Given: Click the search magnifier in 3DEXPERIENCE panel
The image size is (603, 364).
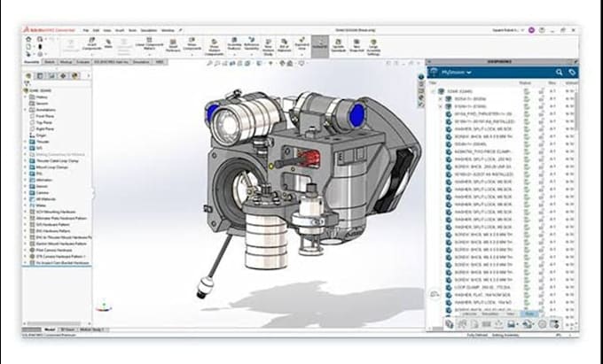Looking at the screenshot, I should (x=560, y=73).
